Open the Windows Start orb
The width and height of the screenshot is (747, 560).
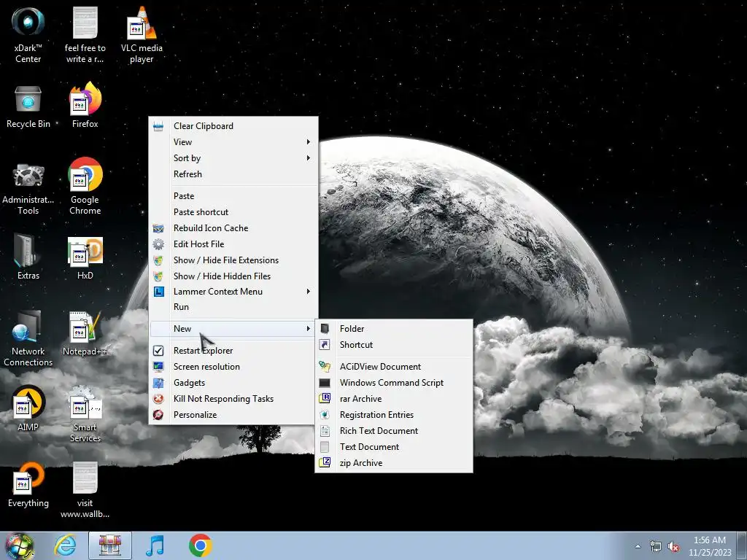[19, 545]
